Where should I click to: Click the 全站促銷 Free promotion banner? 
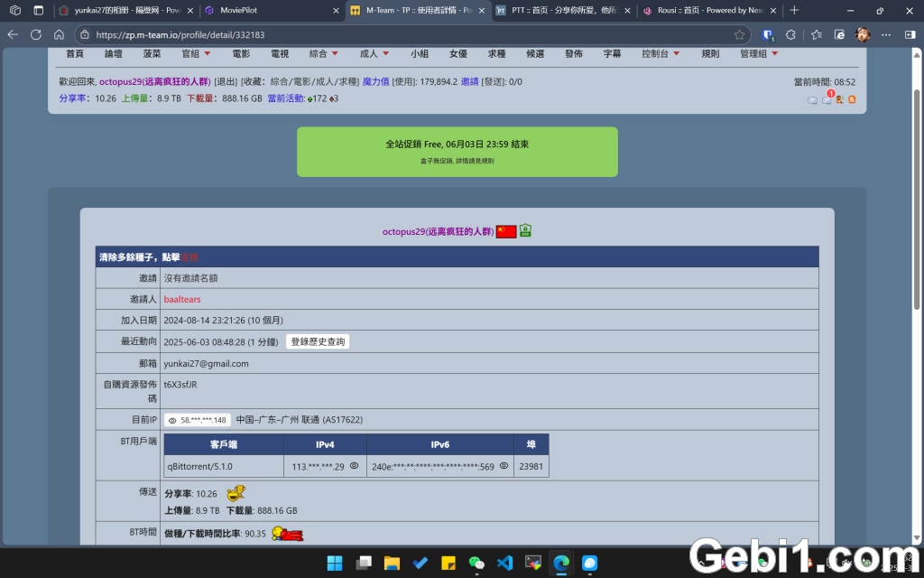(x=457, y=152)
